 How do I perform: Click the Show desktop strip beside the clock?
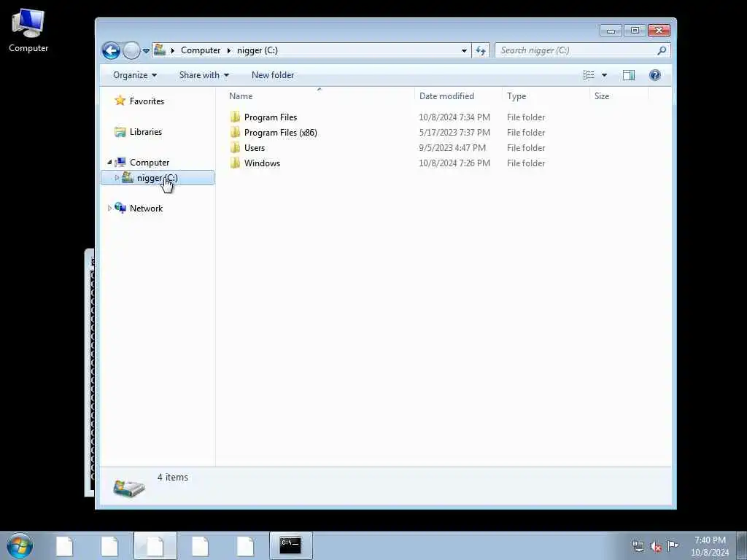click(742, 545)
